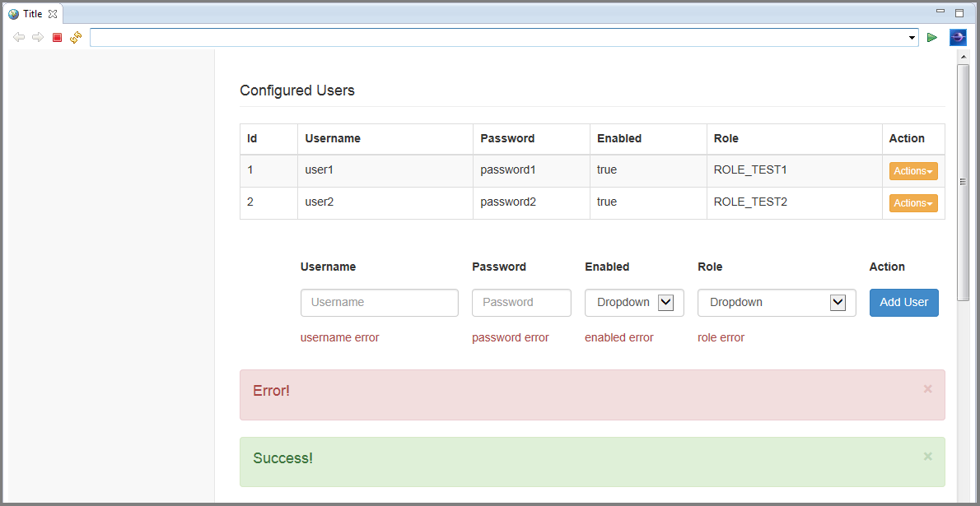Click the browser back arrow icon
Image resolution: width=980 pixels, height=506 pixels.
pos(19,37)
